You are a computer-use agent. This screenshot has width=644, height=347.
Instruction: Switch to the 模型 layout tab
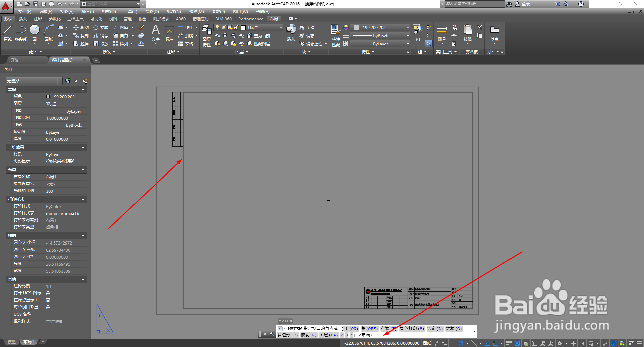click(12, 342)
